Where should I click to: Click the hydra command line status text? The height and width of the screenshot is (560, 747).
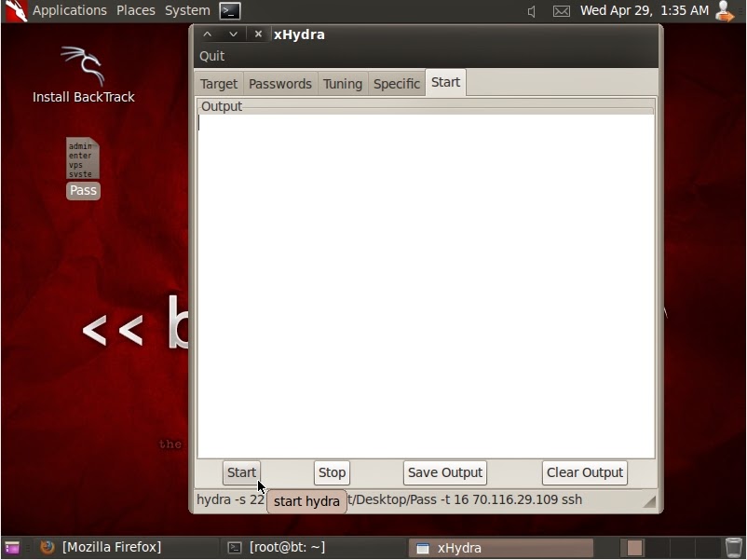[389, 499]
